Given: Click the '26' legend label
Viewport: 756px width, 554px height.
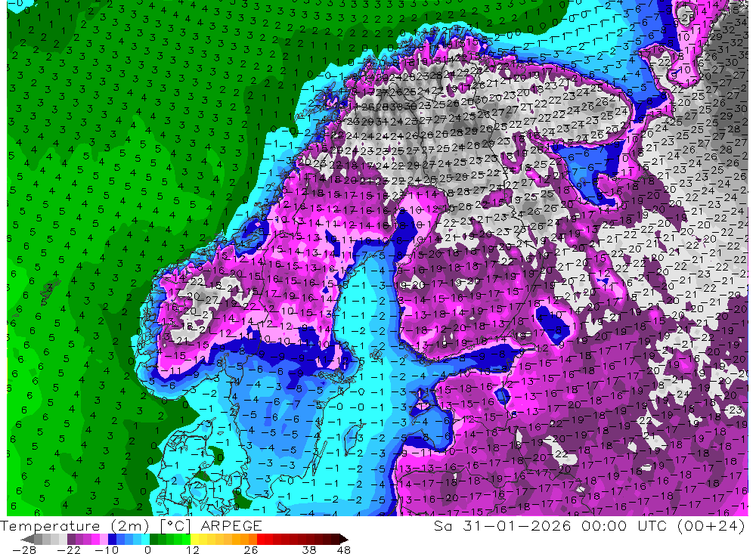Looking at the screenshot, I should [x=251, y=549].
